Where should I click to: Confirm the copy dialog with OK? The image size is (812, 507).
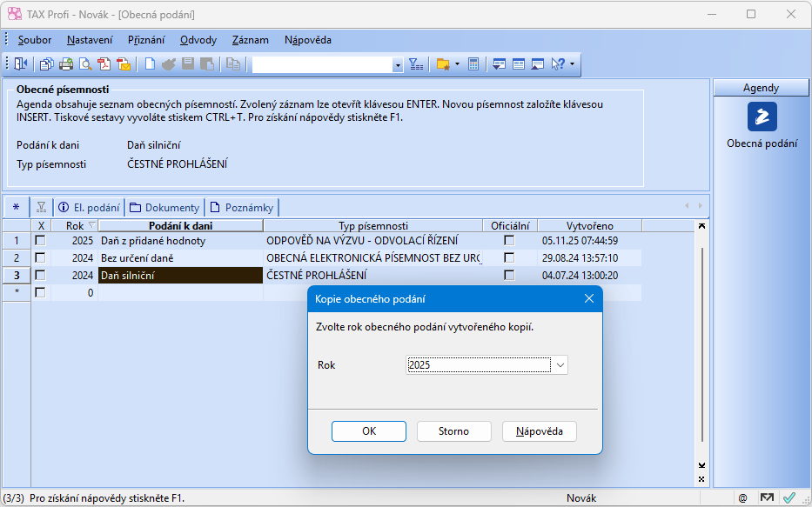(369, 431)
